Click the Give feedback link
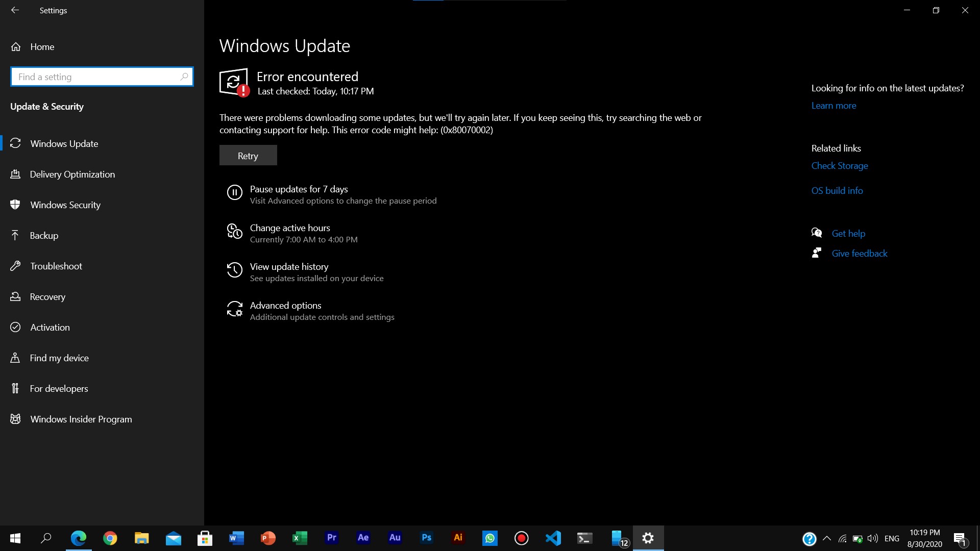This screenshot has width=980, height=551. point(860,253)
